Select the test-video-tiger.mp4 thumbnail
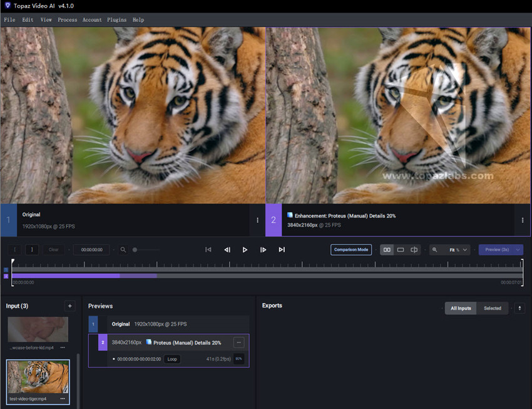This screenshot has width=532, height=409. (x=38, y=377)
